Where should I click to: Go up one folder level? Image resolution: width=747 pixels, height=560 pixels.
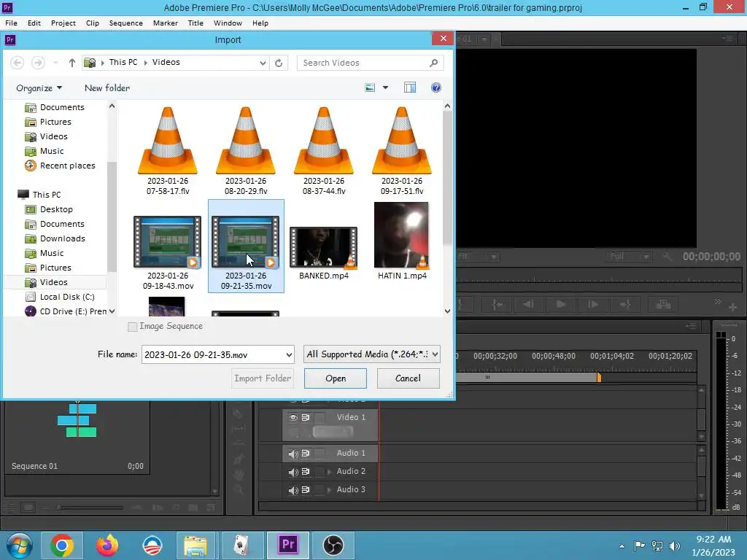[x=72, y=63]
